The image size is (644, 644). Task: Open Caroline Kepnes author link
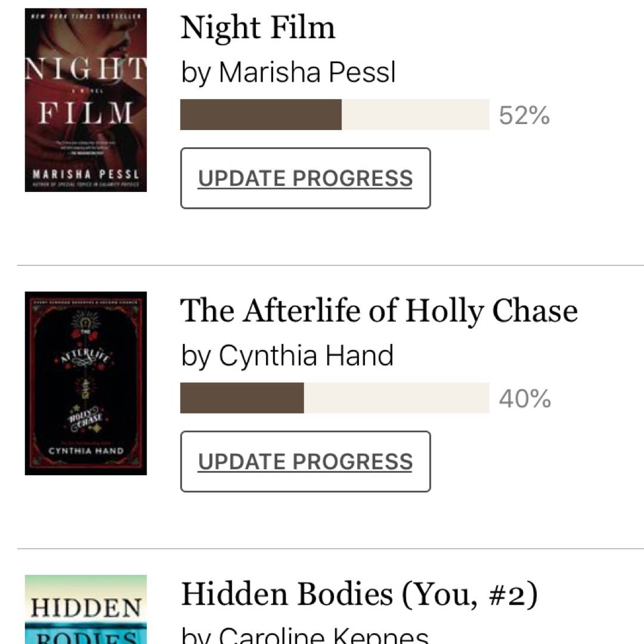tap(323, 634)
